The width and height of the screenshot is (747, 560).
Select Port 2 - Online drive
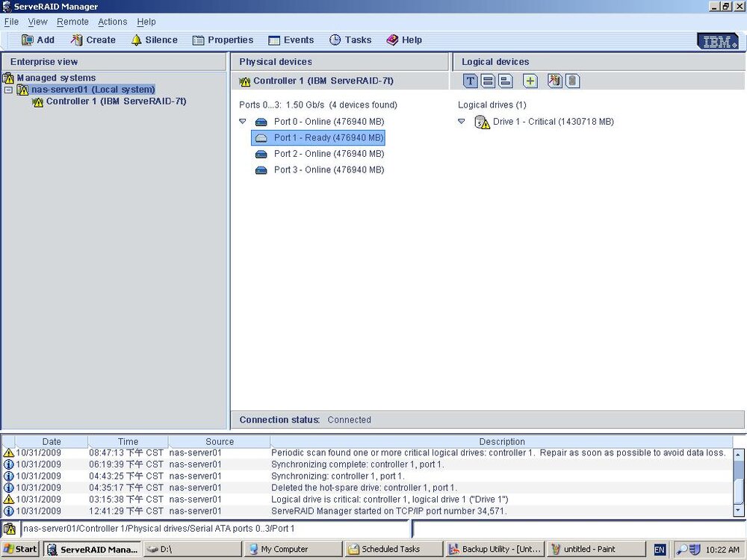pos(329,154)
